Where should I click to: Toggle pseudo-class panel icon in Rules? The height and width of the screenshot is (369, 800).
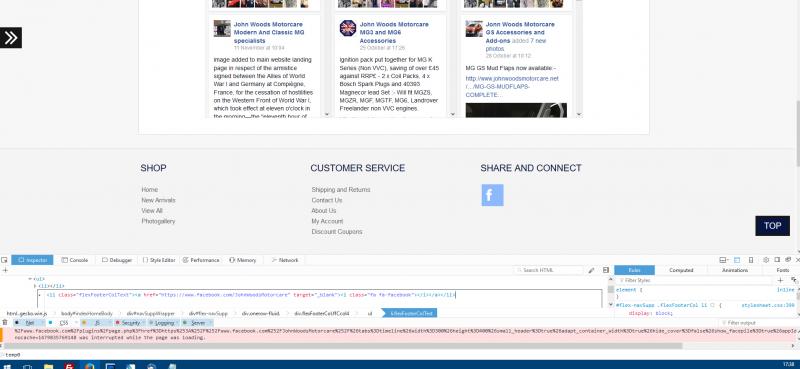coord(794,280)
